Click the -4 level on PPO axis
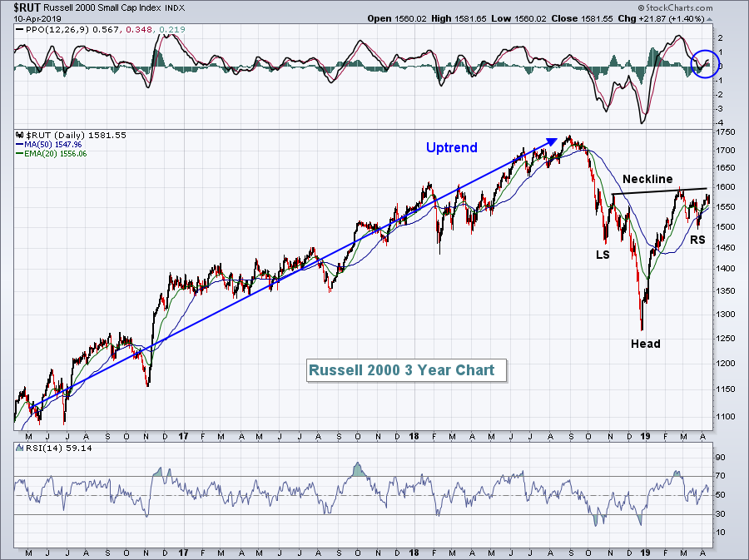Viewport: 749px width, 560px height. [720, 122]
